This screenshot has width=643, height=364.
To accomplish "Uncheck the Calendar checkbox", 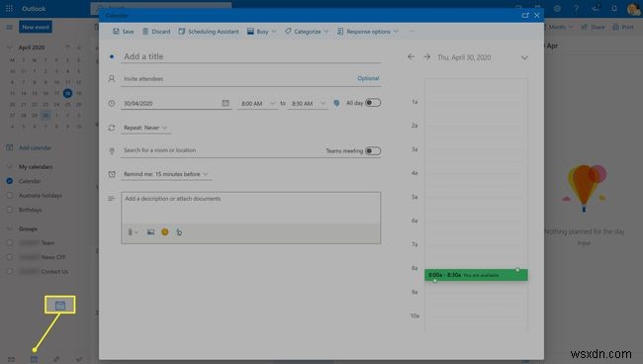I will pyautogui.click(x=10, y=181).
